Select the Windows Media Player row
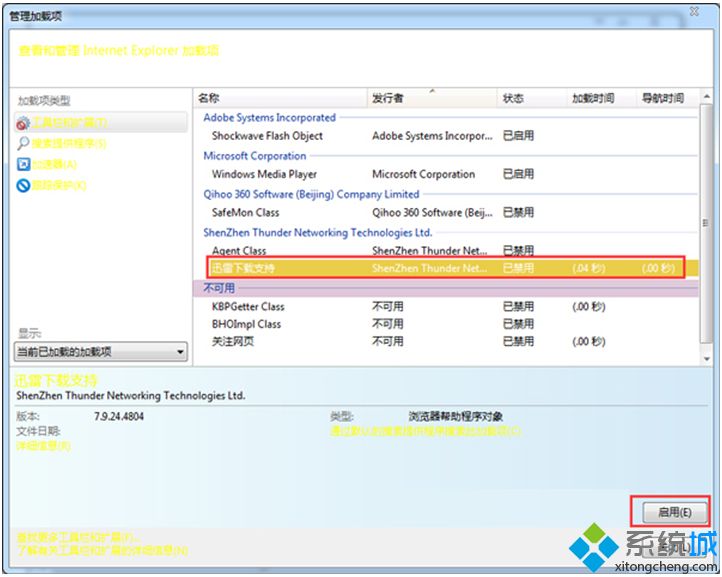This screenshot has height=577, width=722. (446, 174)
